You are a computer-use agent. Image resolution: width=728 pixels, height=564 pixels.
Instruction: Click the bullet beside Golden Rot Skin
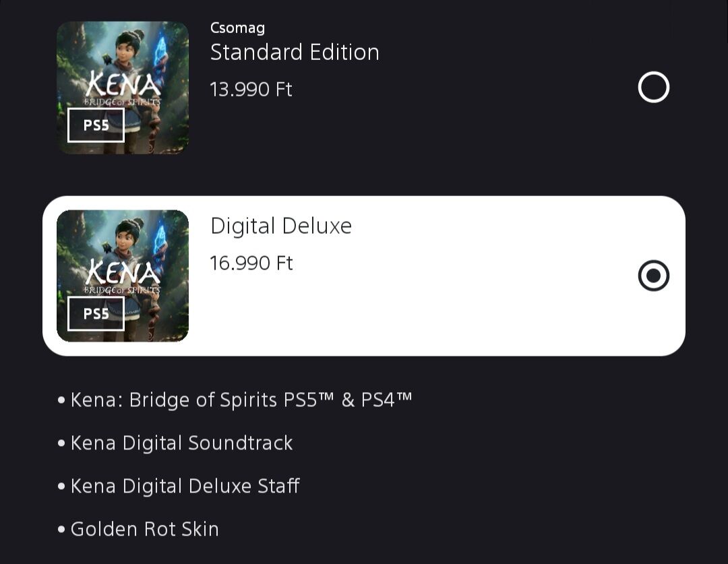tap(62, 530)
